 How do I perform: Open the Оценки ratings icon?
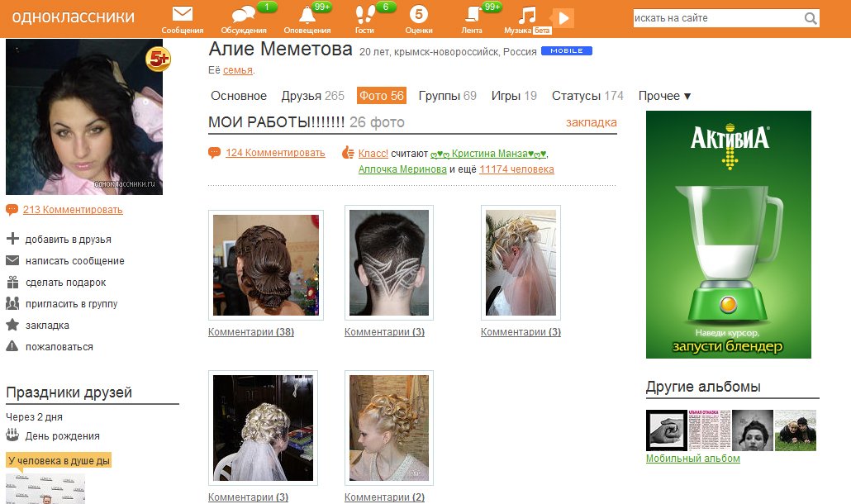pyautogui.click(x=419, y=15)
